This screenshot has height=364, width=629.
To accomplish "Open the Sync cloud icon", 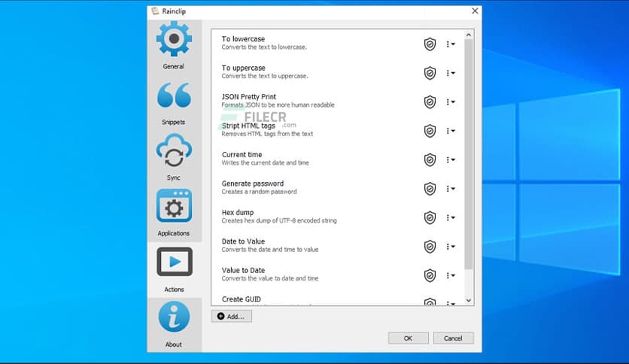I will click(174, 150).
